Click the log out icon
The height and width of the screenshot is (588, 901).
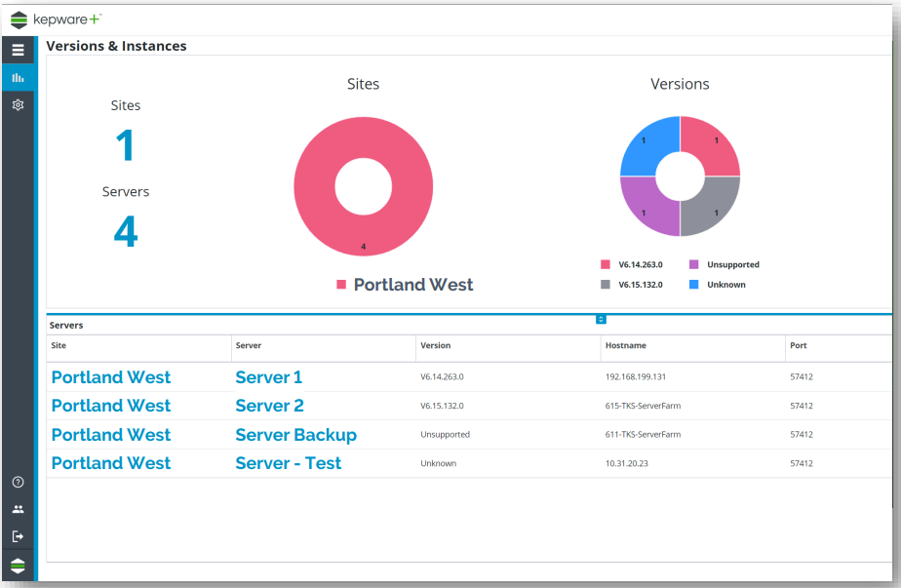(x=18, y=536)
